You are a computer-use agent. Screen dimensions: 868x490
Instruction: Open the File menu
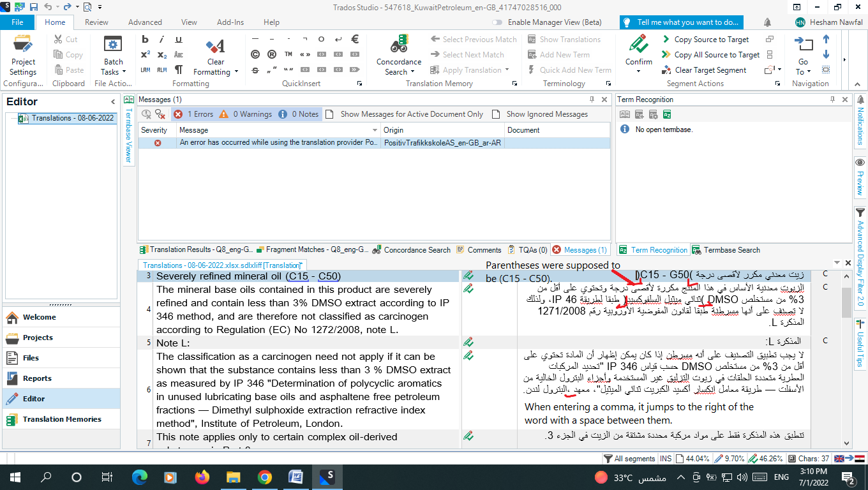pos(17,22)
